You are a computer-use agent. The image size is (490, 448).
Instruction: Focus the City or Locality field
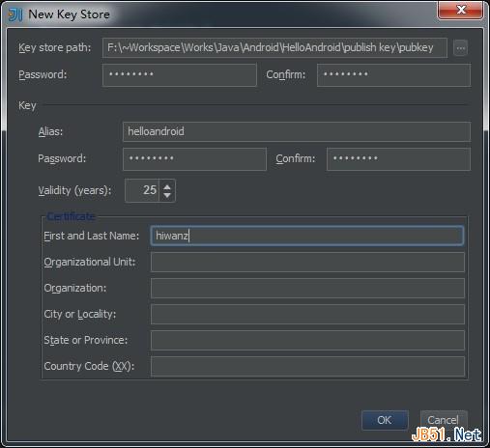[307, 314]
